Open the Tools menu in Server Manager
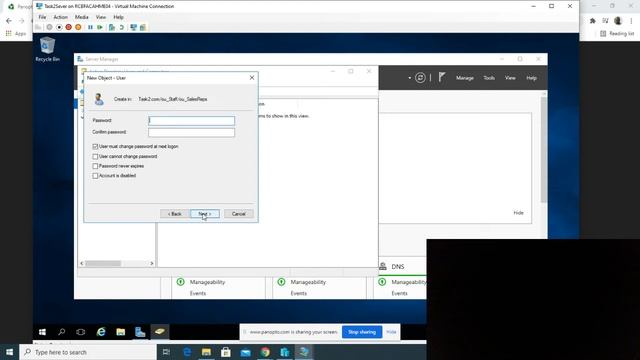The image size is (640, 360). pyautogui.click(x=489, y=78)
